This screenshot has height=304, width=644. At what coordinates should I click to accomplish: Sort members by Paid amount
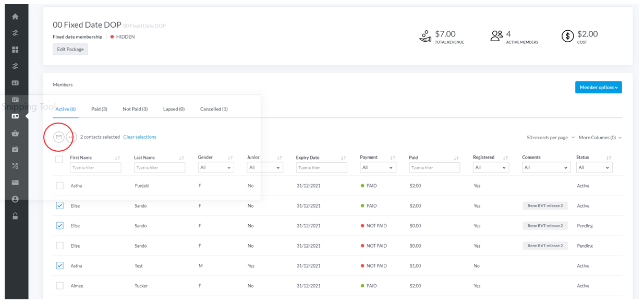coord(456,158)
